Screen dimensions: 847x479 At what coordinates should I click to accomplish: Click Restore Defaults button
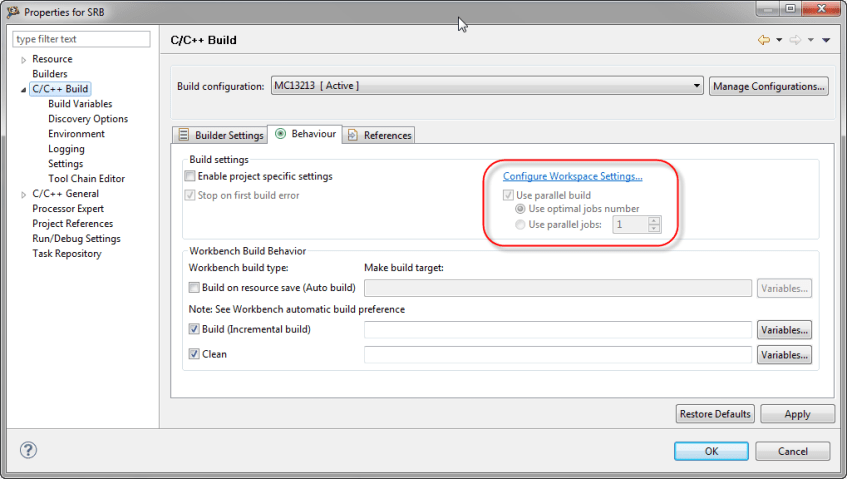click(x=715, y=414)
